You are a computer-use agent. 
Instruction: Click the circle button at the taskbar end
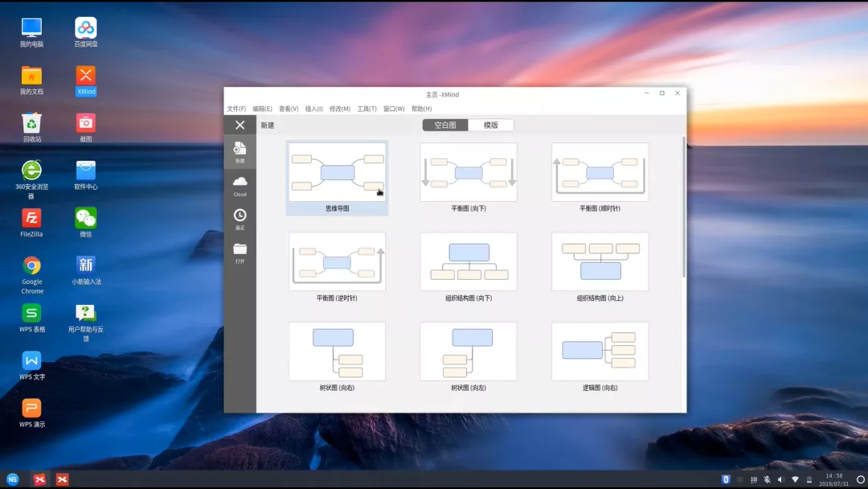click(861, 479)
